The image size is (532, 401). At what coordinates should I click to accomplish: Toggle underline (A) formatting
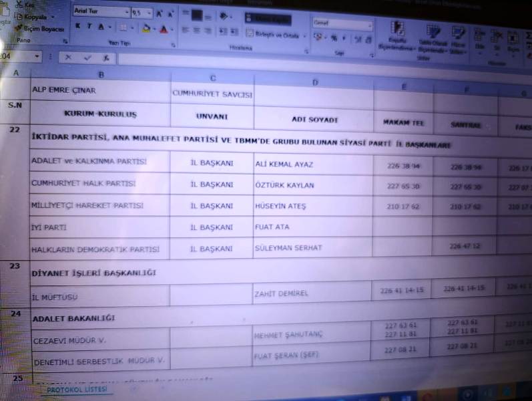[x=101, y=27]
